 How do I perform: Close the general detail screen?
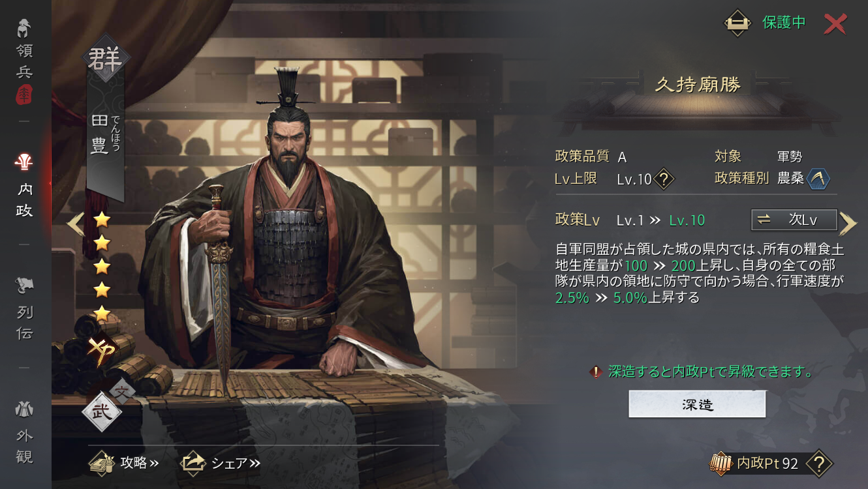(835, 23)
